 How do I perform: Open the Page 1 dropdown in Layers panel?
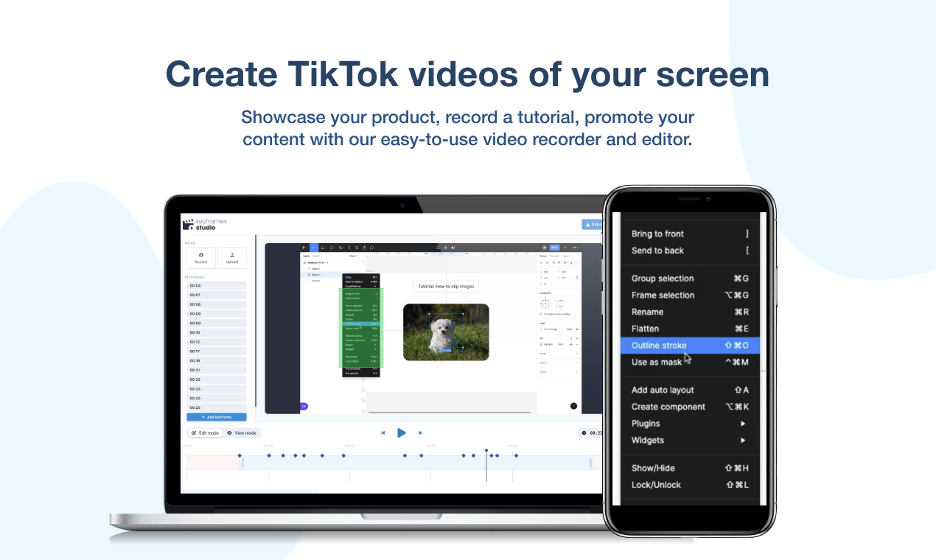pos(354,256)
